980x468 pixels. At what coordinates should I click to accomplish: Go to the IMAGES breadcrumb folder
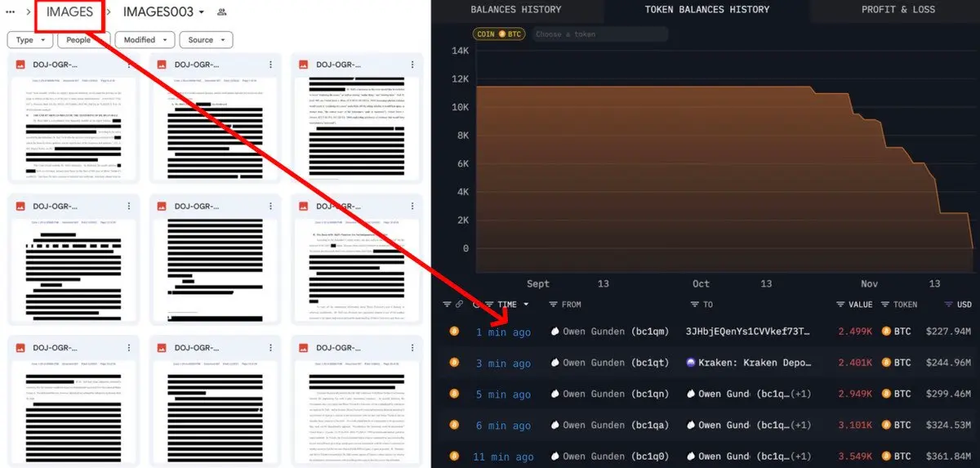(69, 12)
